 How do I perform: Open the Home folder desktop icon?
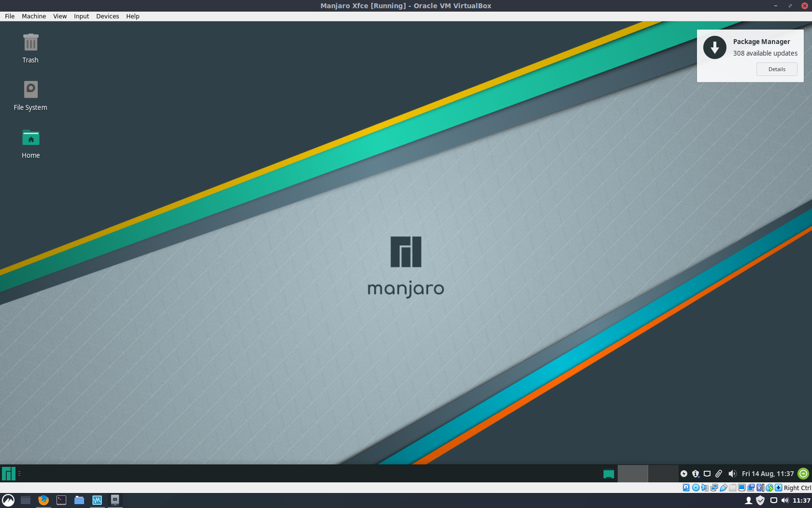pos(30,144)
